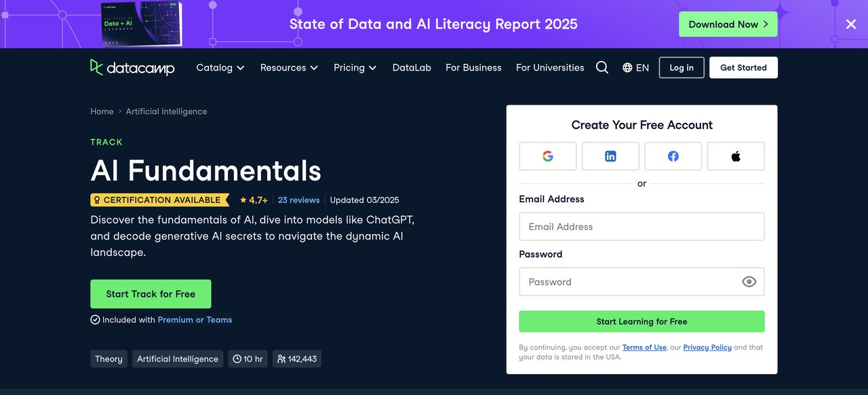Click Start Track for Free button
868x395 pixels.
click(151, 294)
